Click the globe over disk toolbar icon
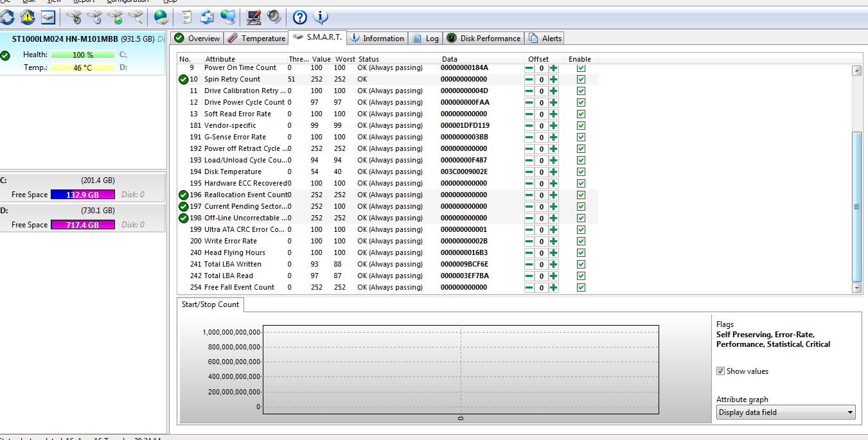 coord(161,17)
